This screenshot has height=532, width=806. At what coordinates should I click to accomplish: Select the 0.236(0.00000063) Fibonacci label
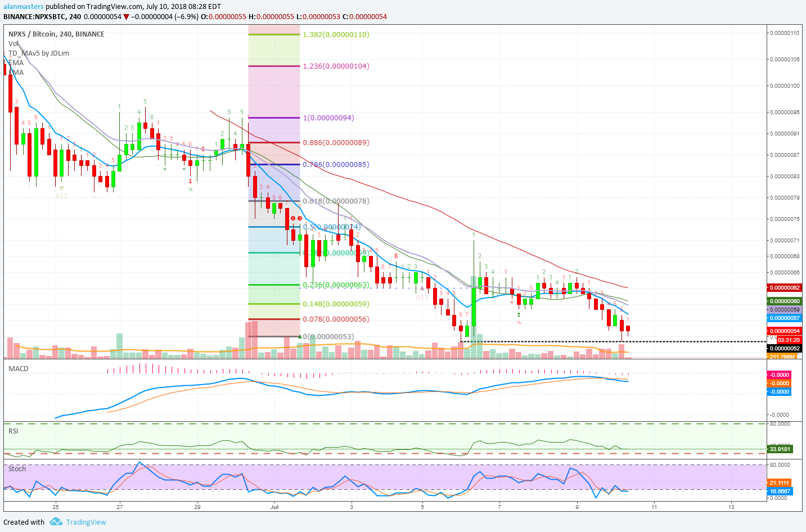tap(336, 285)
